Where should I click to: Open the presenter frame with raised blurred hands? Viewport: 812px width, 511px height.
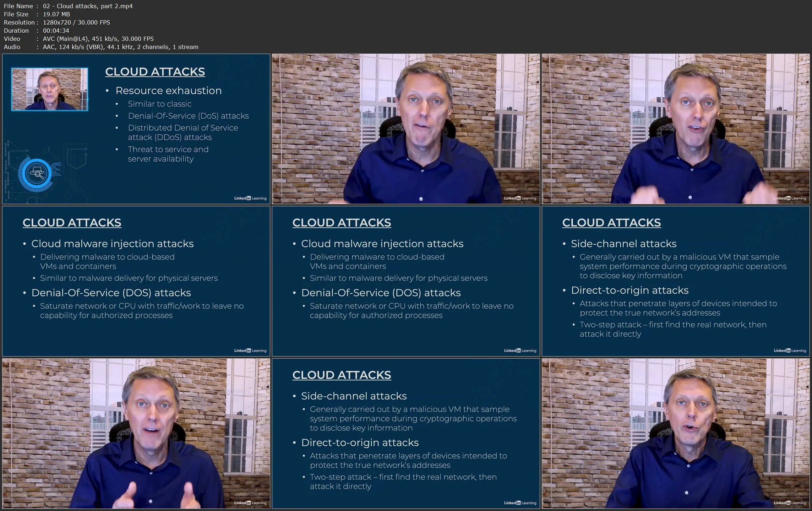tap(676, 129)
